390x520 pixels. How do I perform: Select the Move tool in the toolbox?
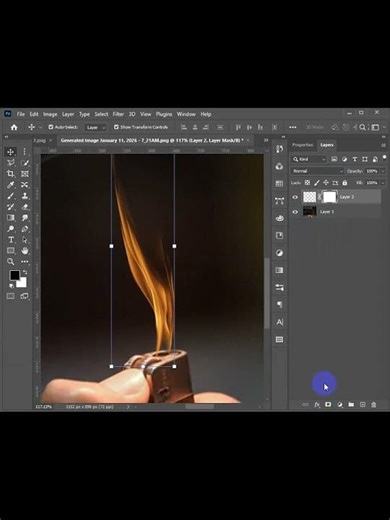(x=11, y=152)
